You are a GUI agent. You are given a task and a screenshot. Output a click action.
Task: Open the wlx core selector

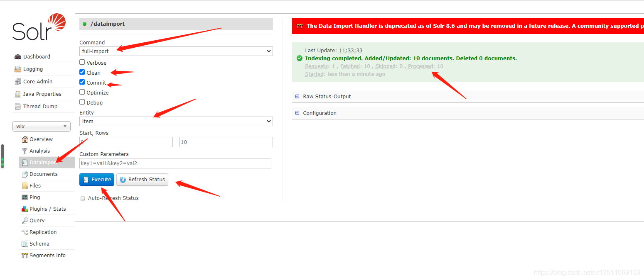point(41,126)
